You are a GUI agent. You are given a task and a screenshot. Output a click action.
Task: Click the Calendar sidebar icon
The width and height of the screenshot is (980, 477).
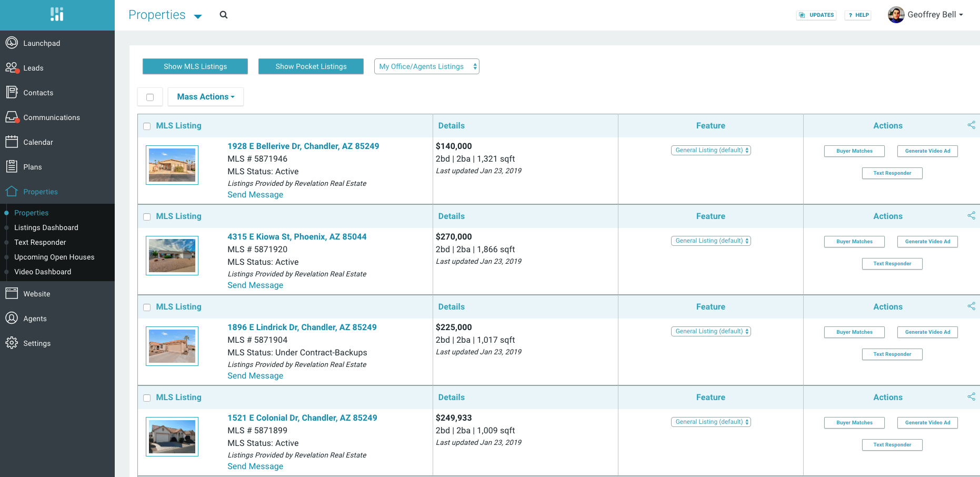tap(12, 142)
